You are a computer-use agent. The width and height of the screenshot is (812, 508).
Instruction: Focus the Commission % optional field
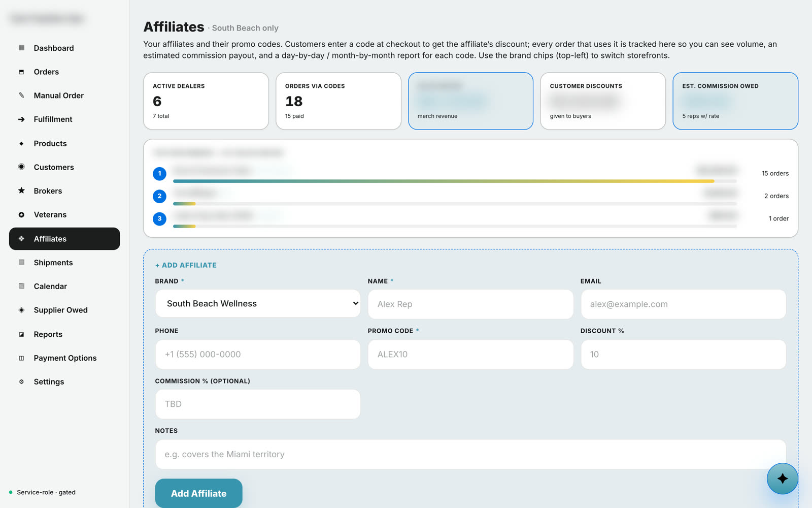(258, 404)
